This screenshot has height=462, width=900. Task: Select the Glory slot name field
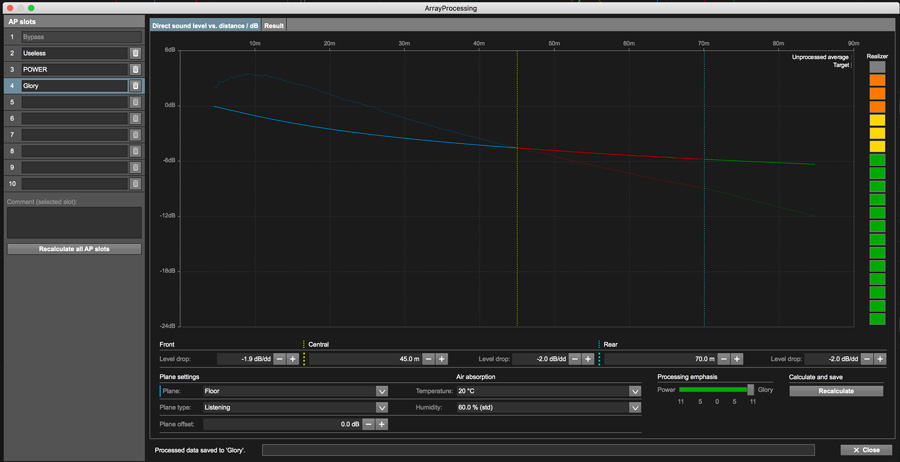tap(74, 86)
